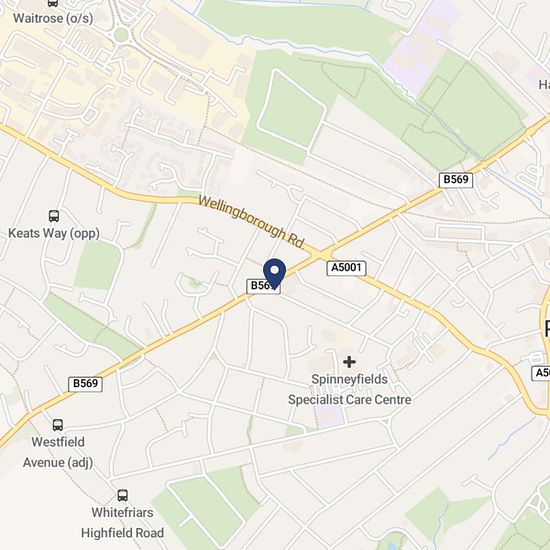Select the Westfield Avenue (adj) bus stop icon
This screenshot has height=550, width=550.
(x=58, y=425)
